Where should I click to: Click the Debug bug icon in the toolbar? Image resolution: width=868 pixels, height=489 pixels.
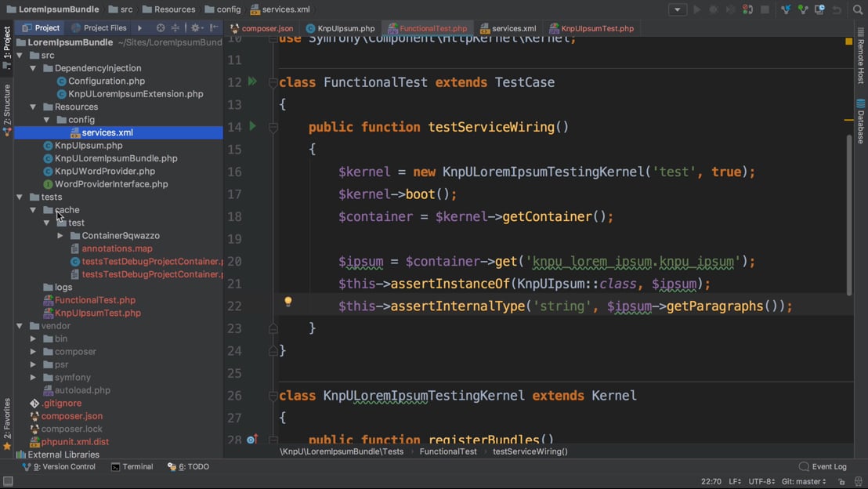(x=714, y=9)
